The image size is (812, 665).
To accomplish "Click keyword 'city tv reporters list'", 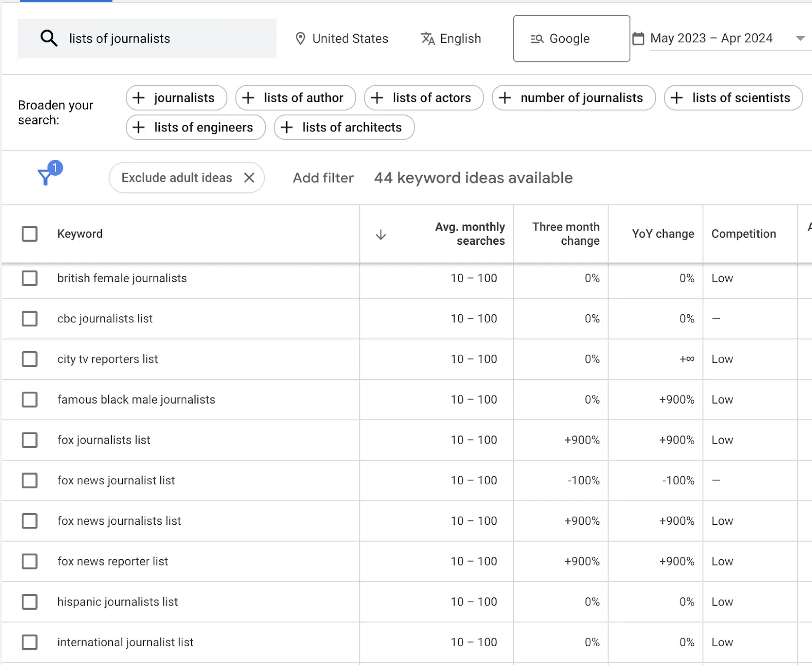I will [108, 359].
